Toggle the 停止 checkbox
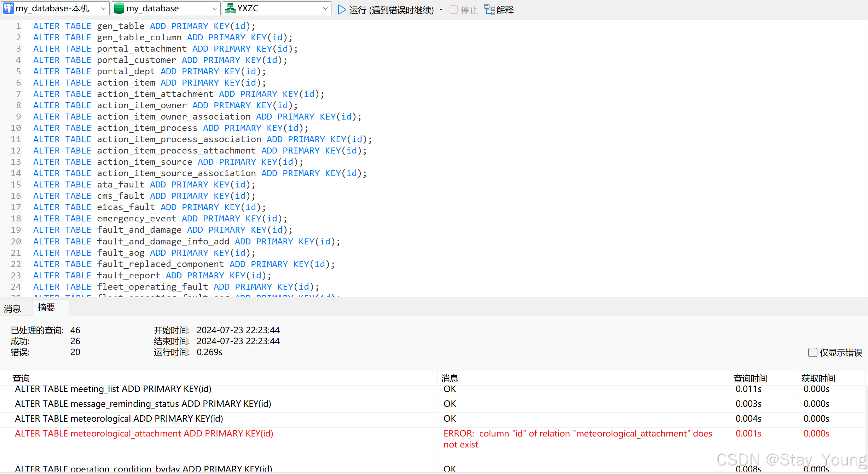Viewport: 868px width, 474px height. pyautogui.click(x=453, y=10)
